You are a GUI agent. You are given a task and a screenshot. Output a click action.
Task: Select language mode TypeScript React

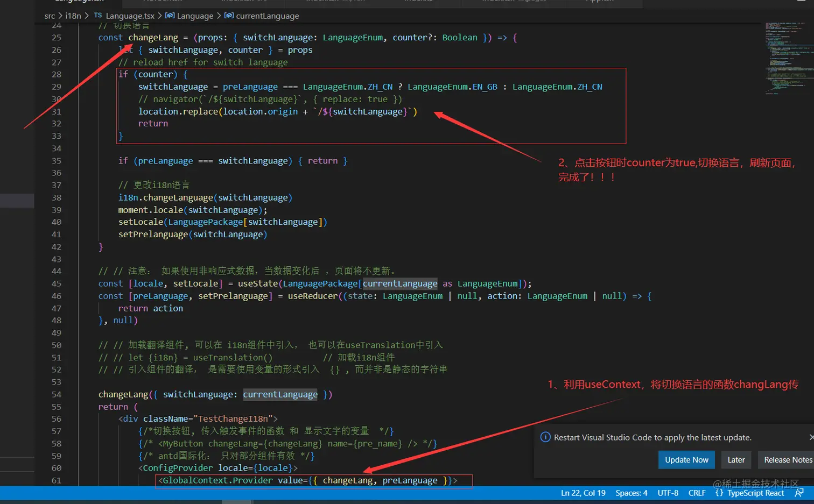[756, 493]
